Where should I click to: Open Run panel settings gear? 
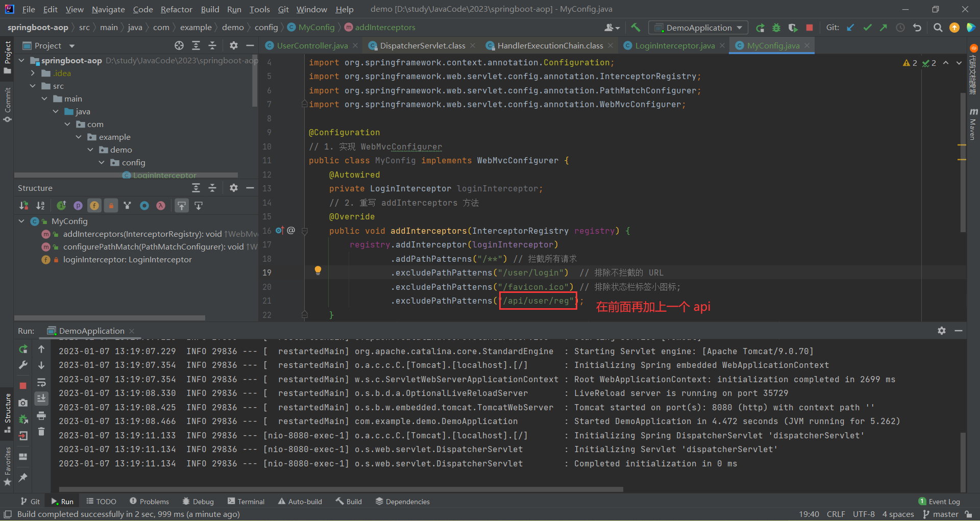coord(942,331)
